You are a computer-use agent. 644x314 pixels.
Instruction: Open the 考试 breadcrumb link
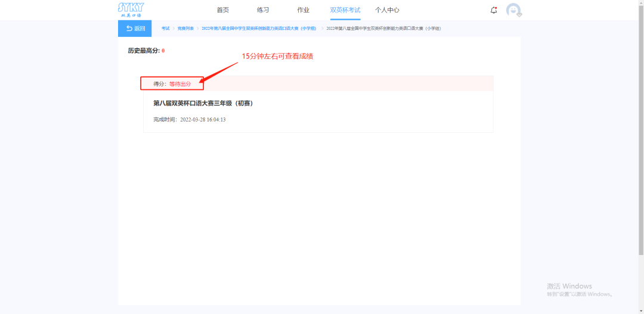[166, 29]
